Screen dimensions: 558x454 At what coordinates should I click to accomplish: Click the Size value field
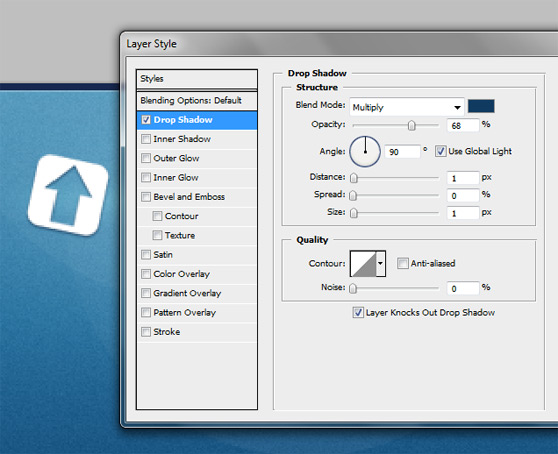tap(463, 213)
